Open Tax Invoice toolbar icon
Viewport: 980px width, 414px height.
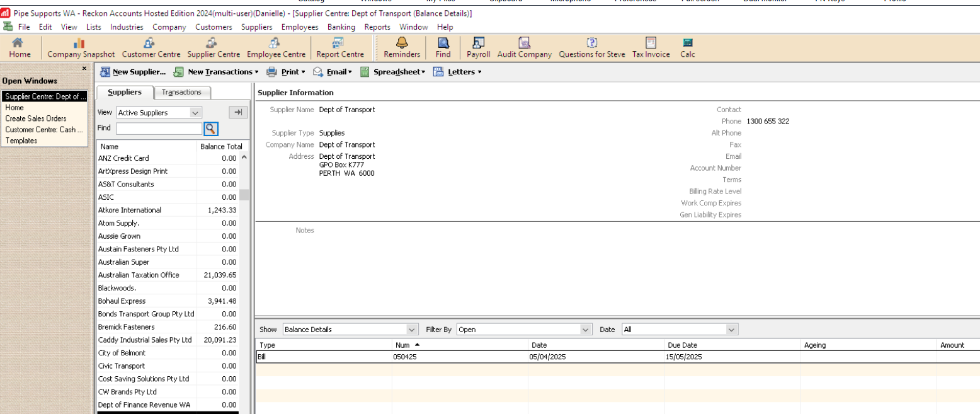click(x=651, y=49)
